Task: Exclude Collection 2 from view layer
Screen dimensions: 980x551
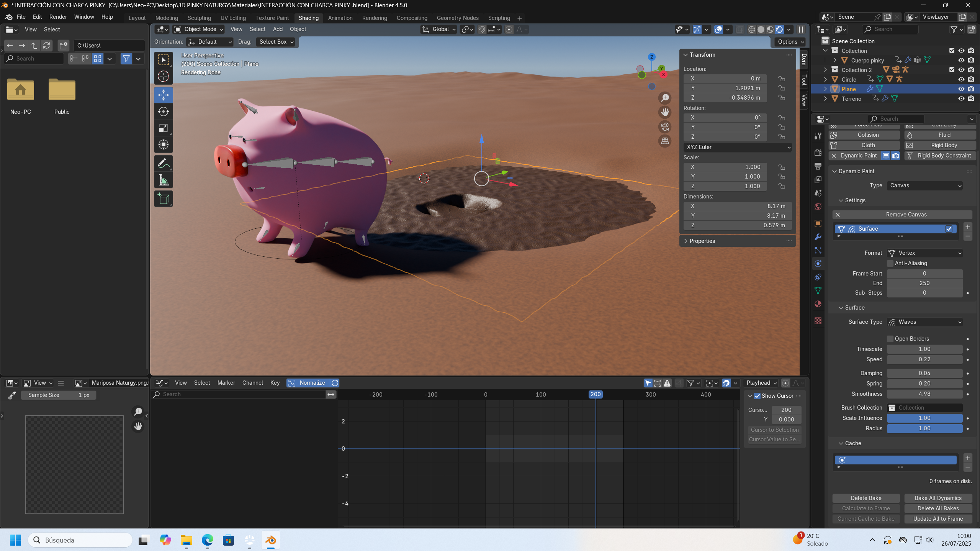Action: point(952,70)
